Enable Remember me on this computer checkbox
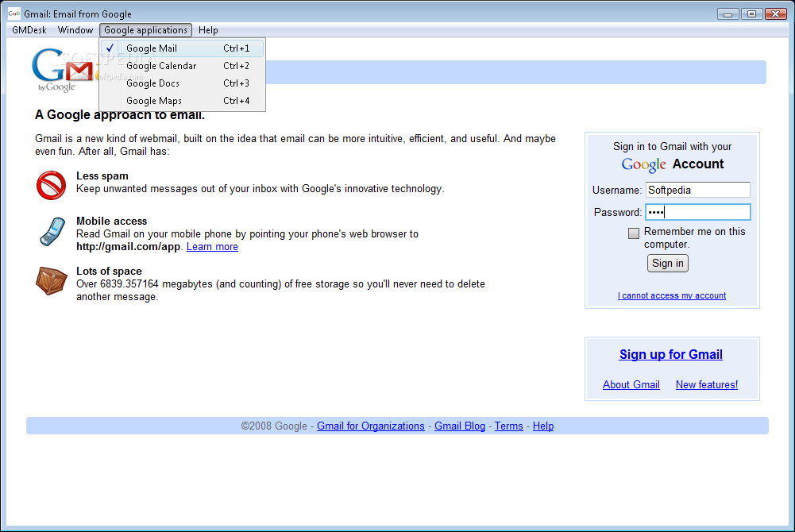795x532 pixels. [x=633, y=233]
